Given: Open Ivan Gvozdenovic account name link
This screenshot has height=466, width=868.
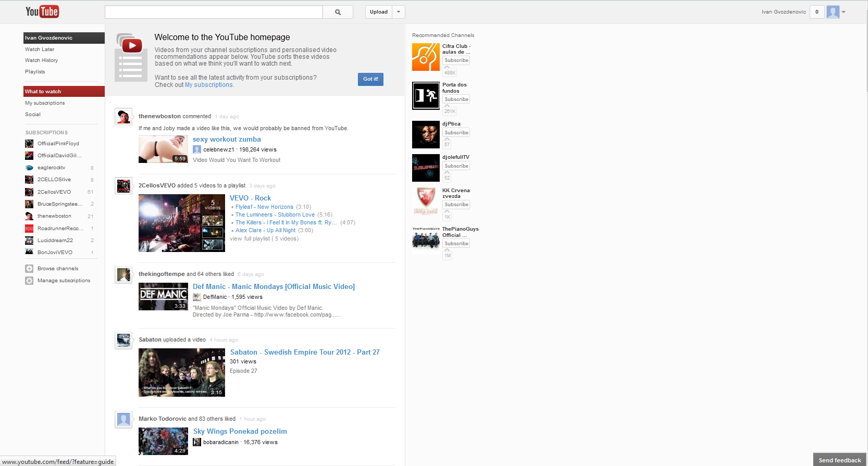Looking at the screenshot, I should [x=784, y=12].
